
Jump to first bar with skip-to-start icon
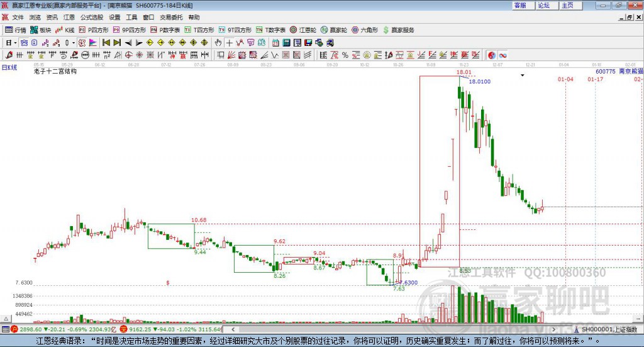pos(106,43)
